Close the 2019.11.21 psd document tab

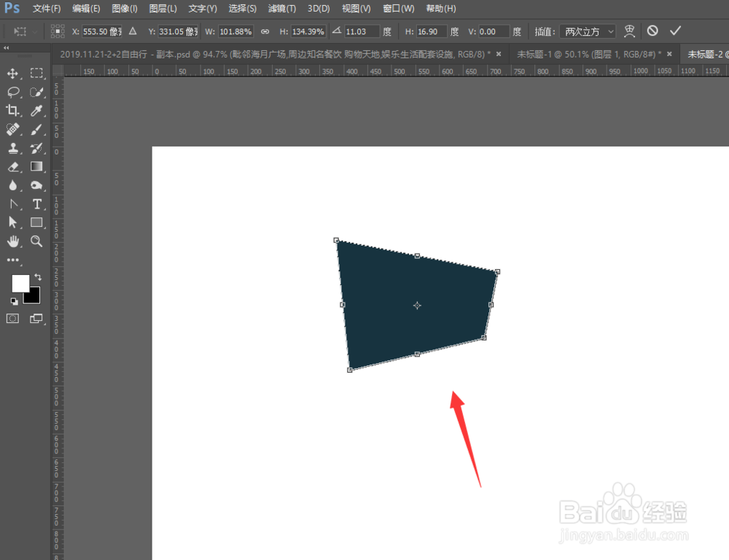coord(499,54)
